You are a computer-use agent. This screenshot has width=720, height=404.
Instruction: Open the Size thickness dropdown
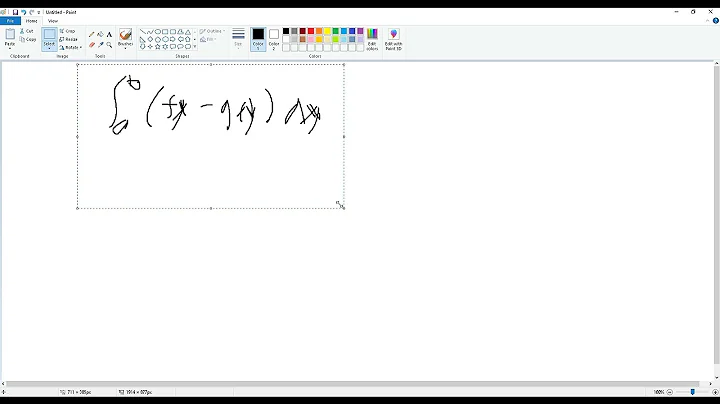(238, 39)
